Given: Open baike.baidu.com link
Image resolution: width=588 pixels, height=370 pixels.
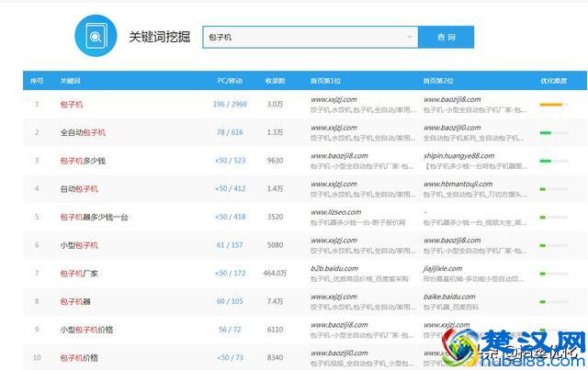Looking at the screenshot, I should [449, 297].
